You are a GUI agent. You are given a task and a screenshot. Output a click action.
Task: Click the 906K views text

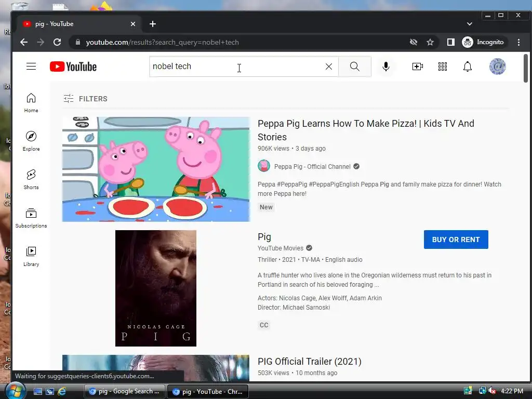273,148
